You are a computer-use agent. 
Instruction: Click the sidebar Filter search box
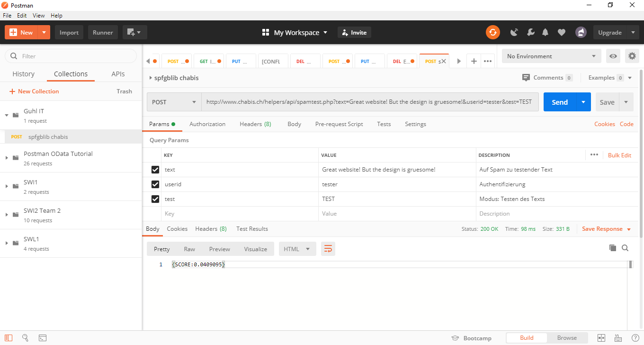(x=71, y=56)
